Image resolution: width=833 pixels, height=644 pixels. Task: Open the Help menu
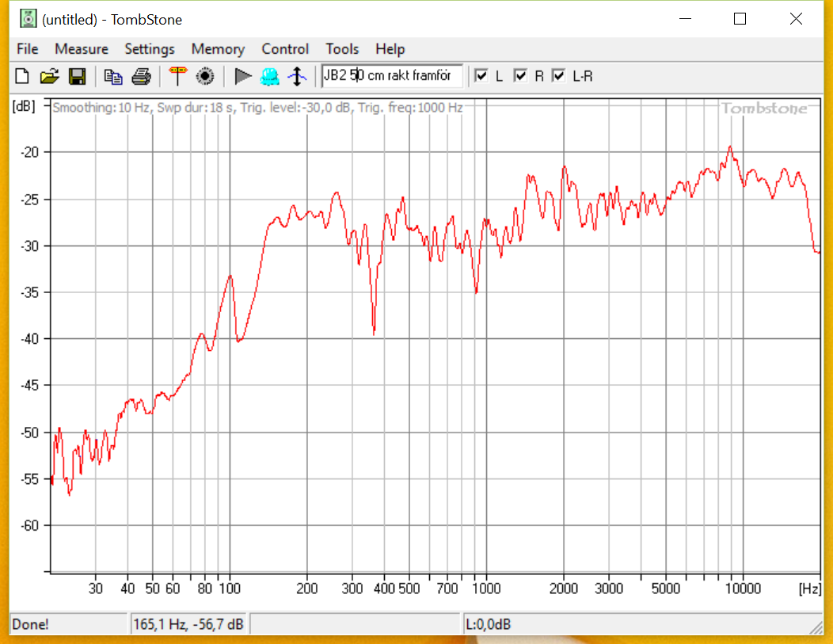[x=390, y=49]
